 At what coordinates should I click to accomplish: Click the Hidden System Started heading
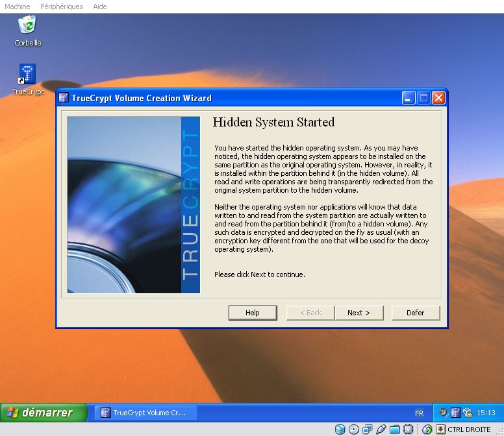(x=273, y=123)
